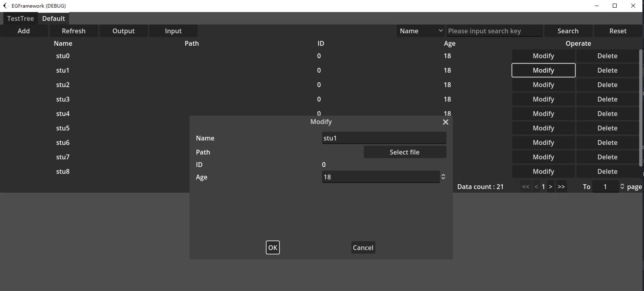Viewport: 644px width, 291px height.
Task: Click Select file button for Path
Action: [404, 152]
